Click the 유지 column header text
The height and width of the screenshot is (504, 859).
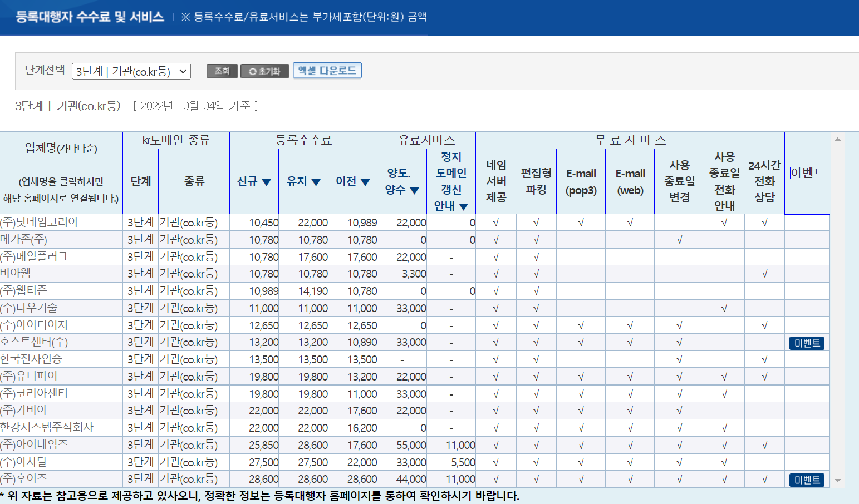pyautogui.click(x=297, y=181)
